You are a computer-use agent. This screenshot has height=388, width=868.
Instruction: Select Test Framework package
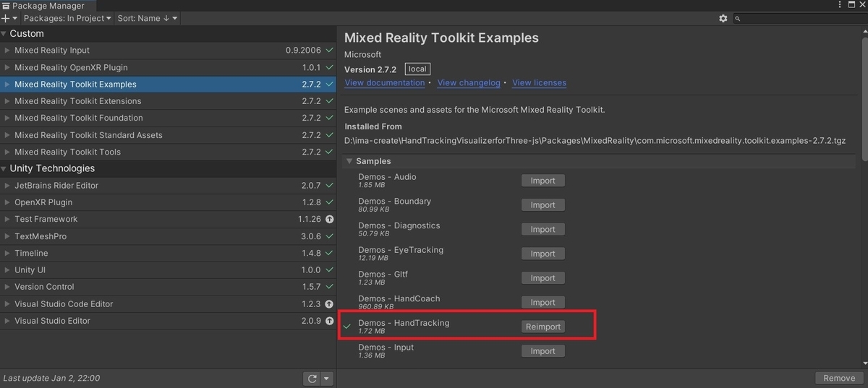[169, 219]
